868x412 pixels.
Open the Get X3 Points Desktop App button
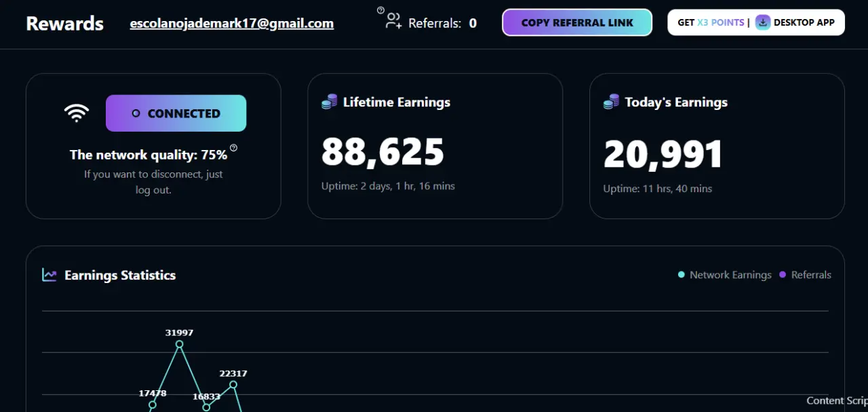(x=756, y=22)
